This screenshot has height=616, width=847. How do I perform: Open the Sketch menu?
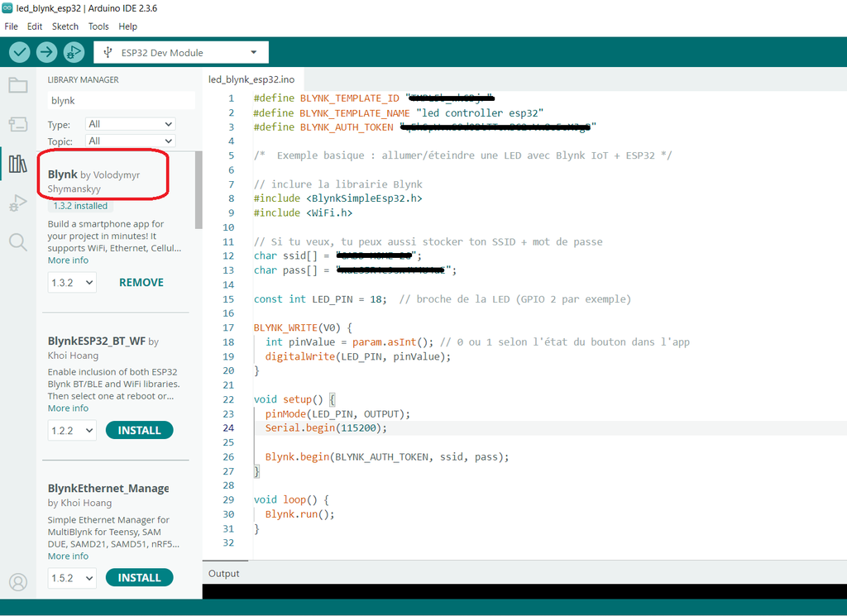click(x=65, y=26)
